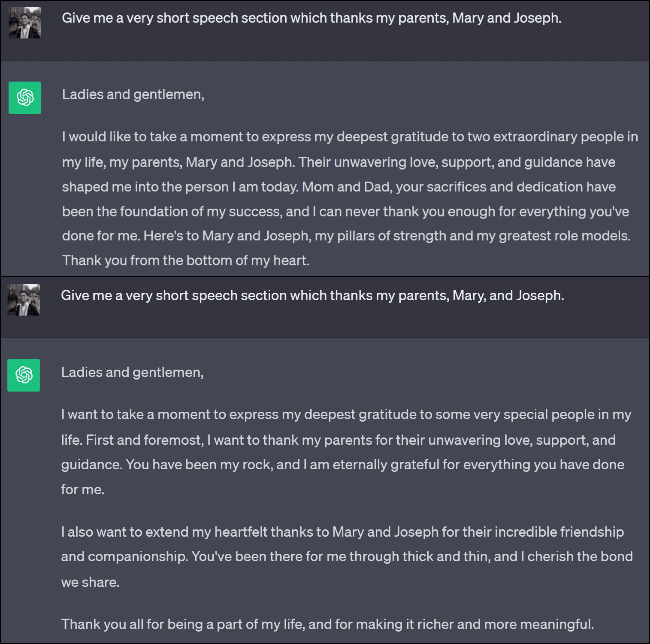650x644 pixels.
Task: Click the user avatar beside the first prompt
Action: pos(25,23)
